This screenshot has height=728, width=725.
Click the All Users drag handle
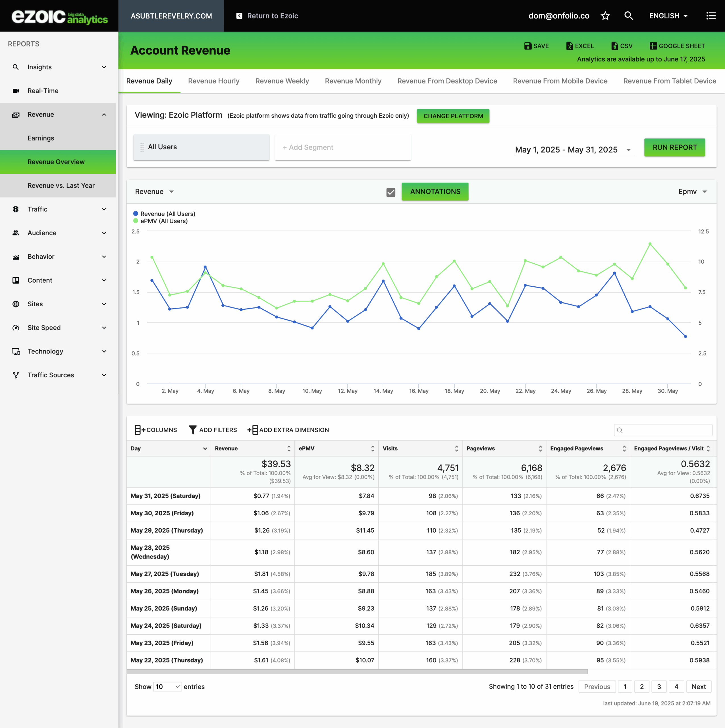pos(142,147)
